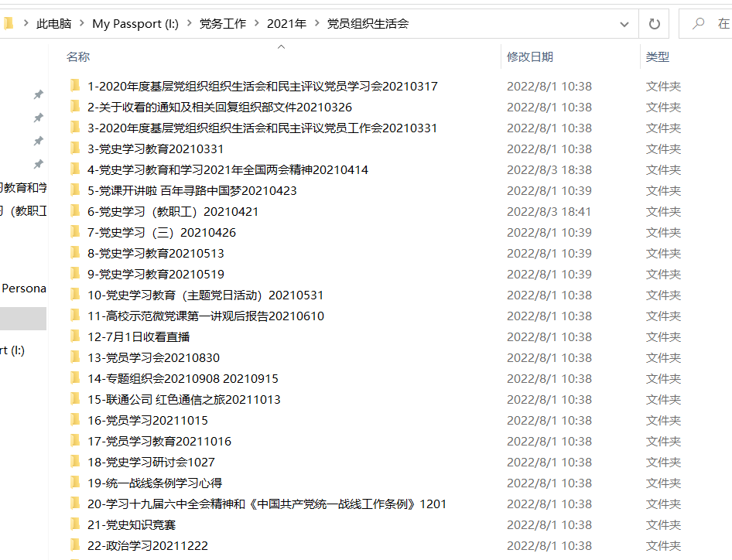Select folder name 14-专题组织会20210908 20210915
Screen dimensions: 732x560
point(183,379)
